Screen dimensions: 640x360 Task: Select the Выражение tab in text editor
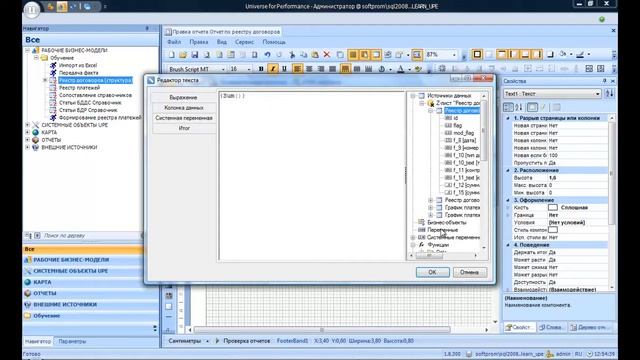[x=184, y=98]
